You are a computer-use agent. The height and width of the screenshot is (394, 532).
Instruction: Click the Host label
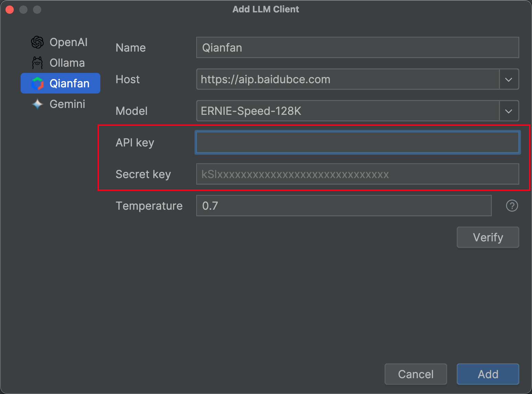pos(128,79)
